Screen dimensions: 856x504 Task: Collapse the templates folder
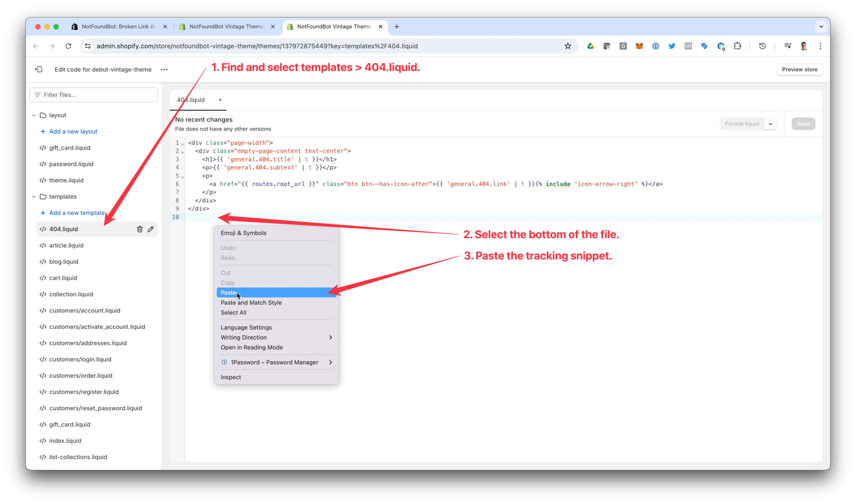(34, 196)
